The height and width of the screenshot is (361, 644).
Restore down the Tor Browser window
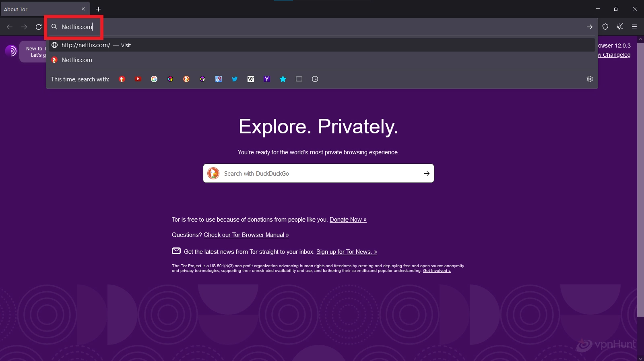(616, 9)
